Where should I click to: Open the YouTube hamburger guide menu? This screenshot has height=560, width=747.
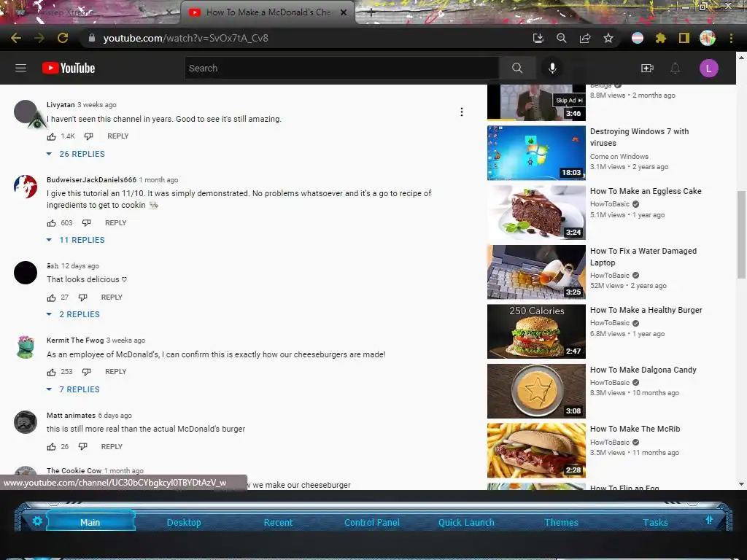tap(20, 68)
